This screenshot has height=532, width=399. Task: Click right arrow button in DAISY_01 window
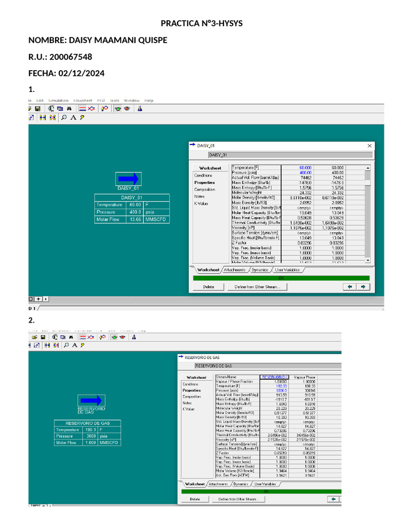363,287
